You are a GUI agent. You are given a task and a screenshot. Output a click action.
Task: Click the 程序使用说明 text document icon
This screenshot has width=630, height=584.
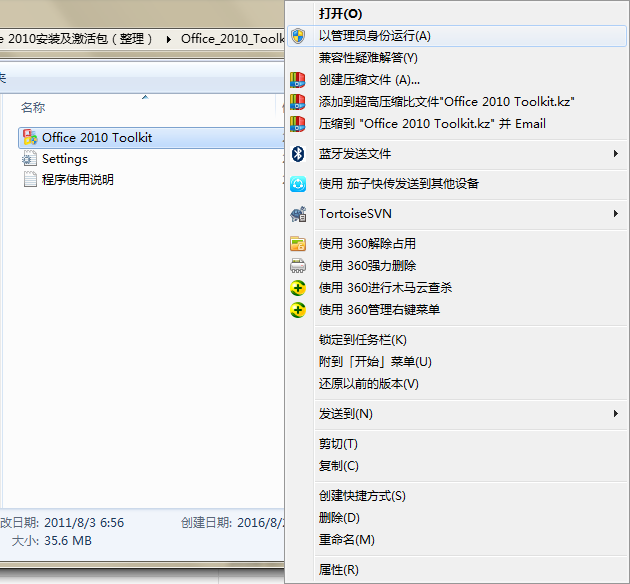pos(30,179)
